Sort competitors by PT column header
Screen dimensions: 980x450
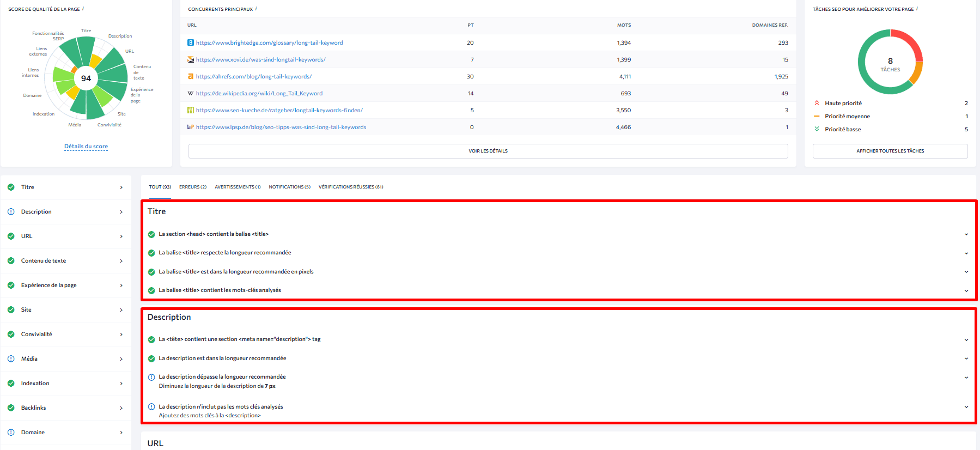tap(471, 25)
